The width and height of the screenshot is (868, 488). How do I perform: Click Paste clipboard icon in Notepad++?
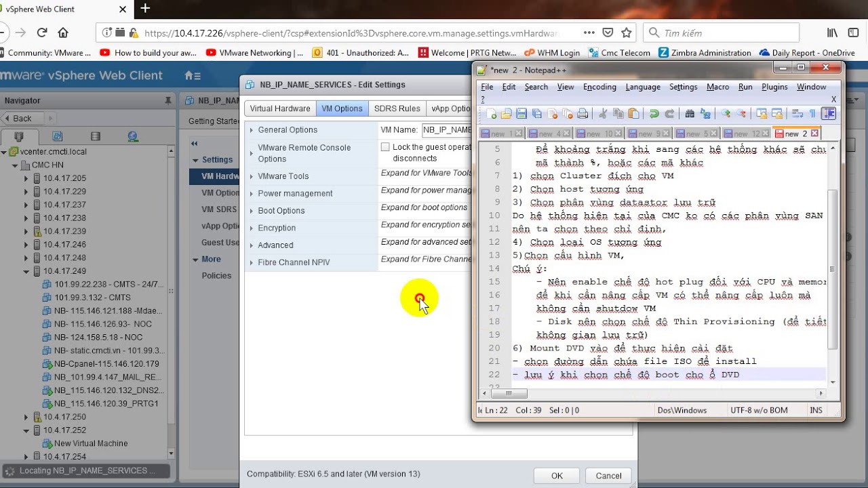tap(633, 114)
